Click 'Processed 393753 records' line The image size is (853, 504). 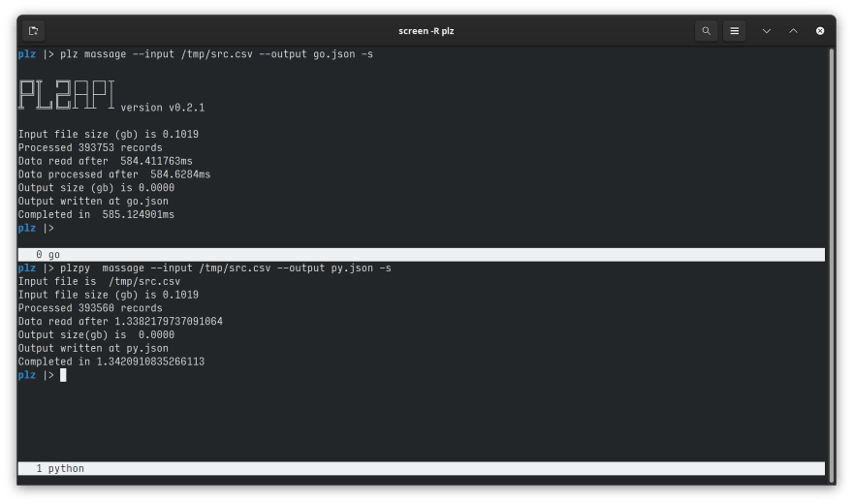point(90,148)
